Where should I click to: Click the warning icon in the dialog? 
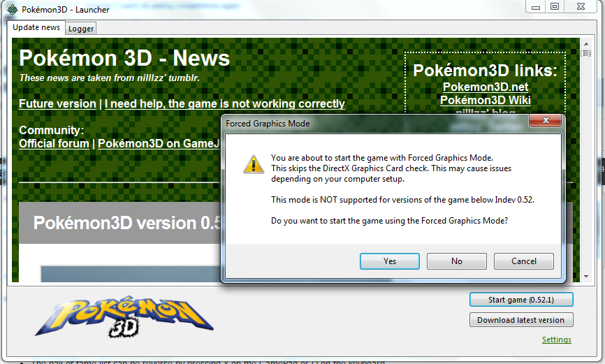(x=252, y=164)
